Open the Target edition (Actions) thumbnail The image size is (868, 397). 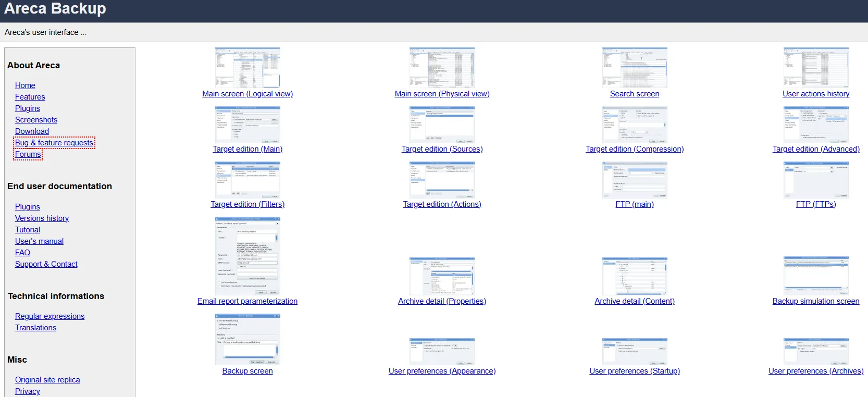[442, 180]
